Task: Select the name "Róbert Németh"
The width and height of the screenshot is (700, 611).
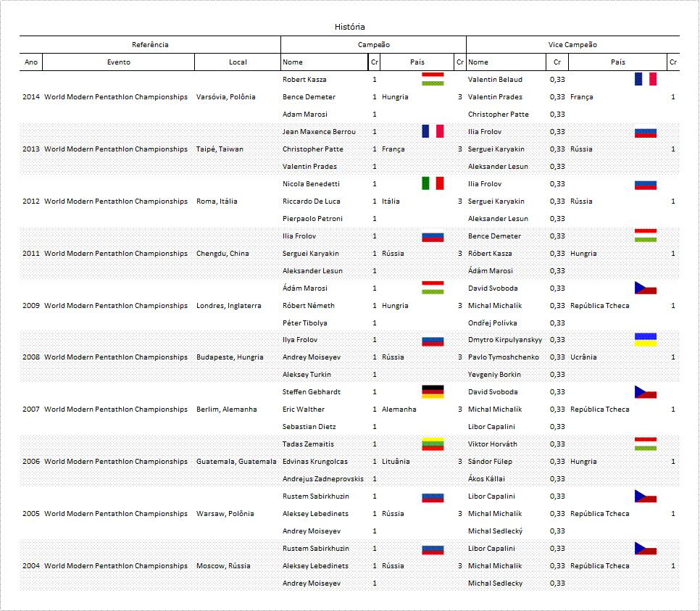Action: point(309,306)
